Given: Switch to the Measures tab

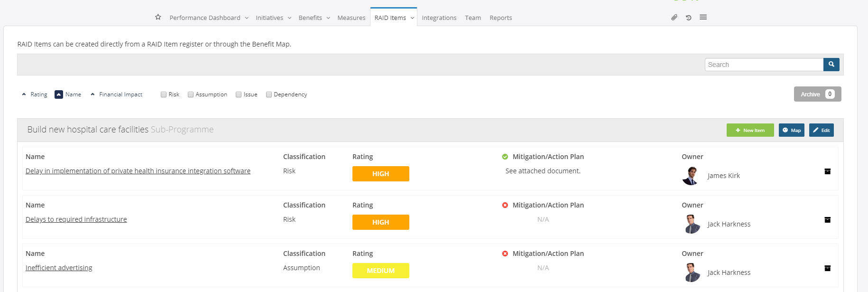Looking at the screenshot, I should click(351, 18).
